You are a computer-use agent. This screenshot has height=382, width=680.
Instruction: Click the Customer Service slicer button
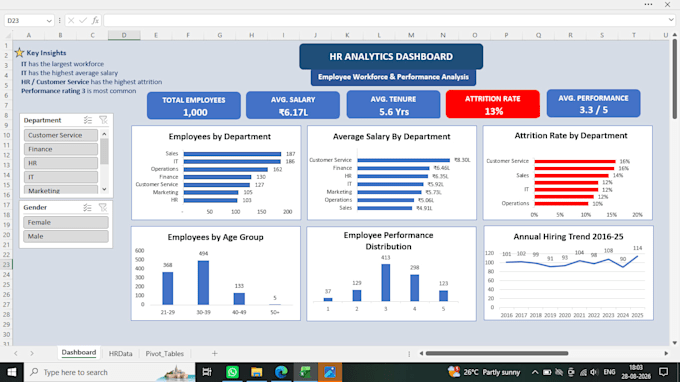coord(61,135)
